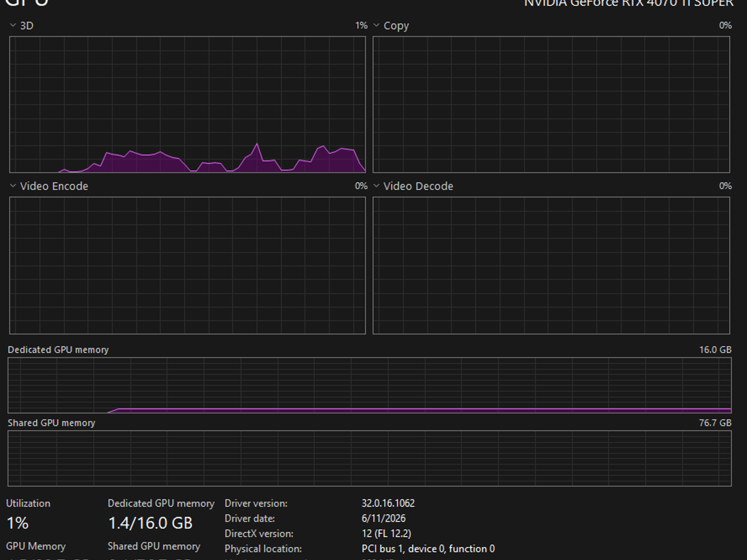Click the 1.4/16.0 GB memory value
Image resolution: width=747 pixels, height=560 pixels.
(150, 523)
